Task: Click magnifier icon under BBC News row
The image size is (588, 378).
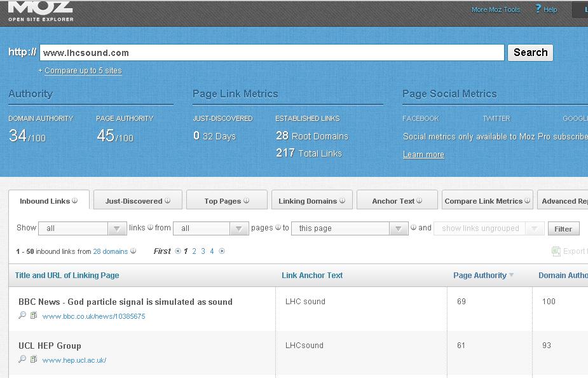Action: (22, 315)
